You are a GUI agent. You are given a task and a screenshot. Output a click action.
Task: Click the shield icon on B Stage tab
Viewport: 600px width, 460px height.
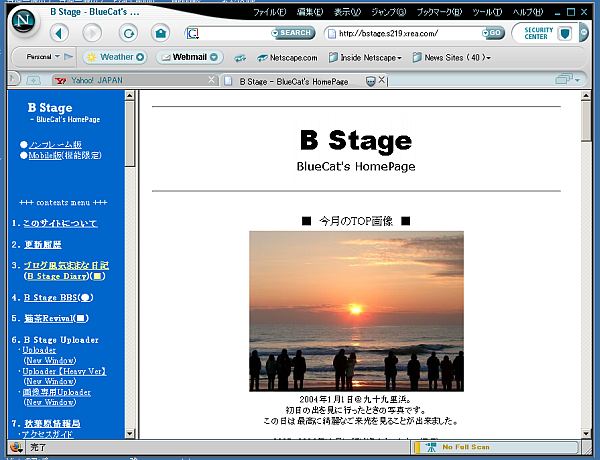370,81
